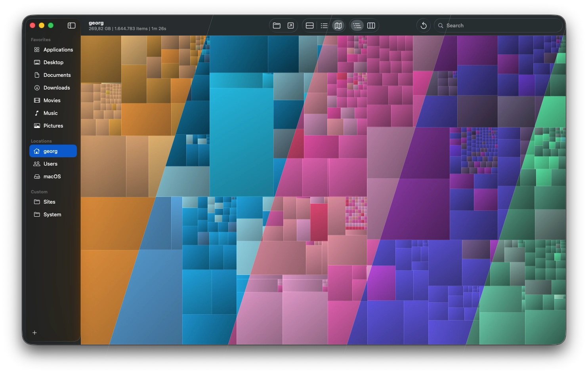Open Documents in the sidebar
The width and height of the screenshot is (588, 374).
(x=53, y=75)
